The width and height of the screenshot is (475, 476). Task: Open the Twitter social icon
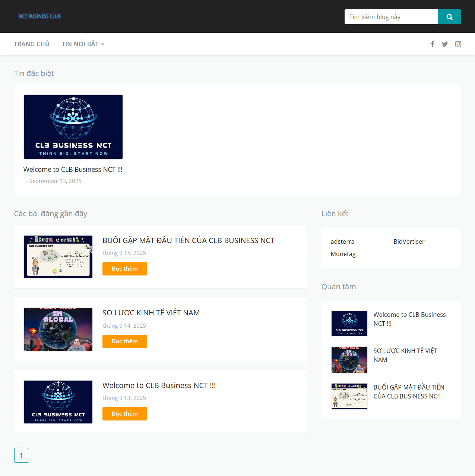(445, 44)
